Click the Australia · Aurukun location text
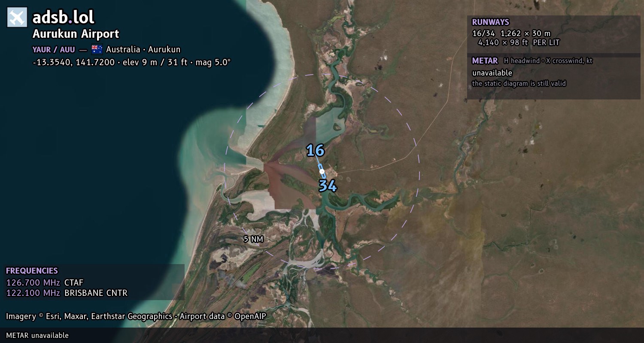The image size is (644, 343). pyautogui.click(x=143, y=49)
